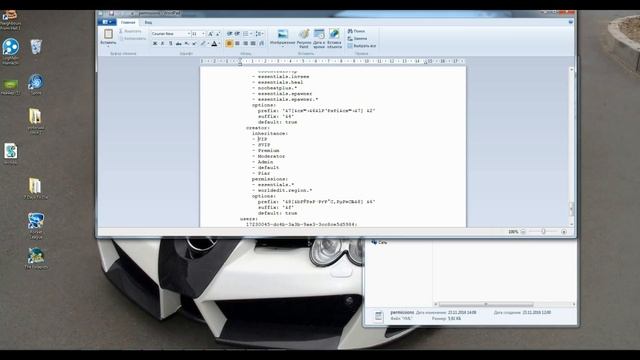This screenshot has width=640, height=360.
Task: Click the WordPad help icon
Action: (x=571, y=22)
